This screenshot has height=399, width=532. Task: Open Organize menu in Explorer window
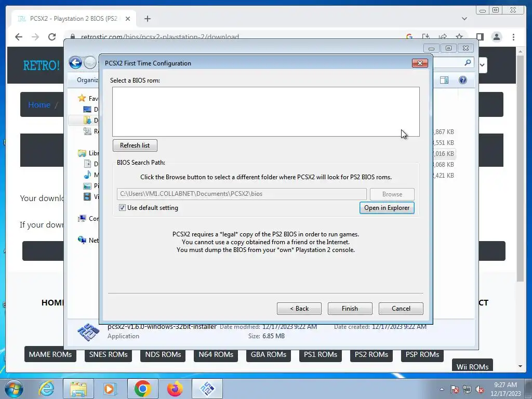point(87,80)
